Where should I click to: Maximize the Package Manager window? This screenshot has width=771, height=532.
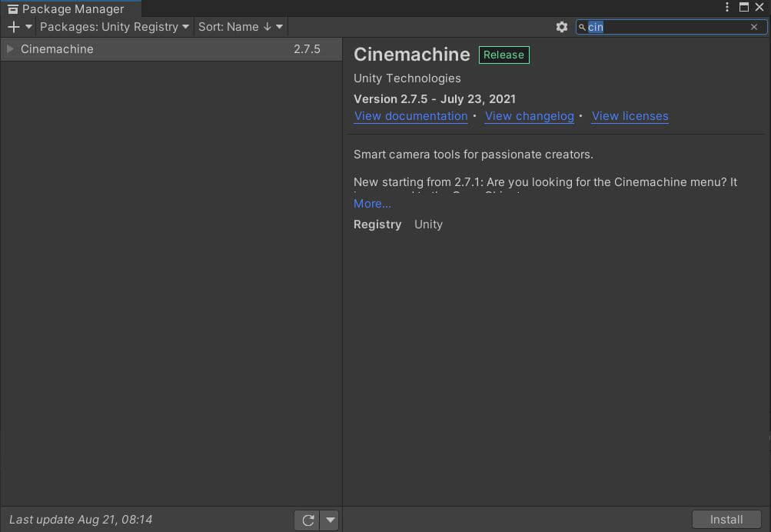[x=743, y=8]
